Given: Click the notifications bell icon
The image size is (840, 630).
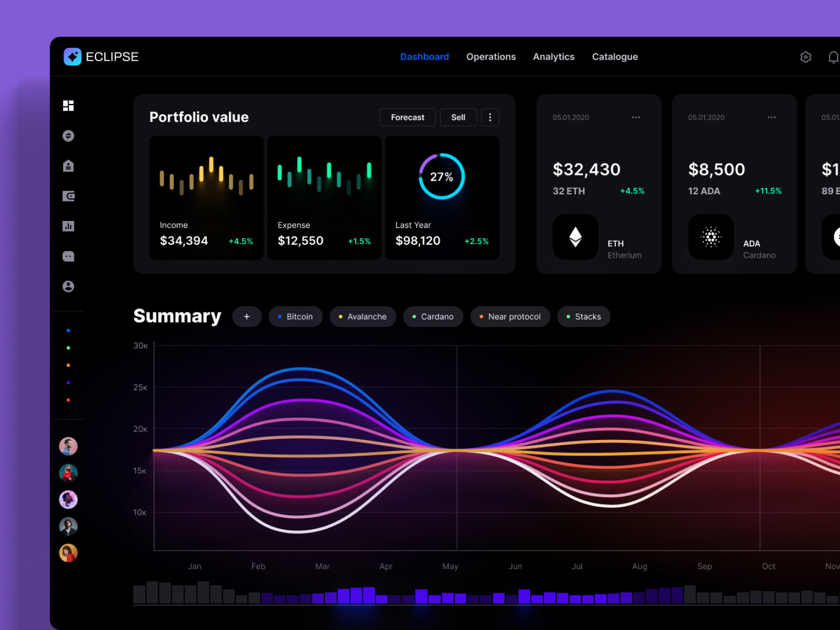Looking at the screenshot, I should click(x=833, y=57).
